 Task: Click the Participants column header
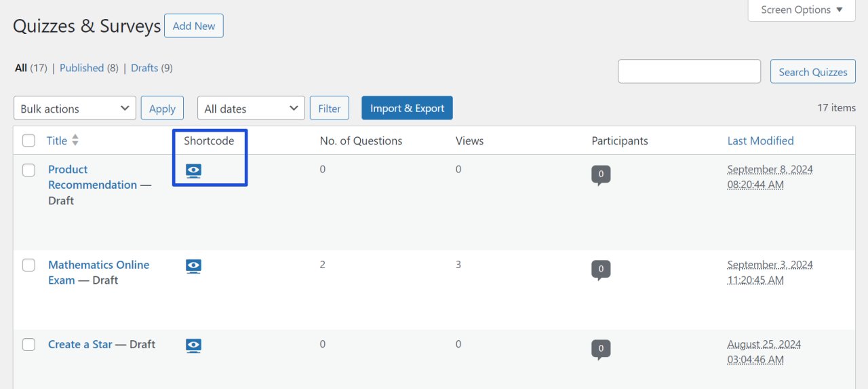(620, 141)
